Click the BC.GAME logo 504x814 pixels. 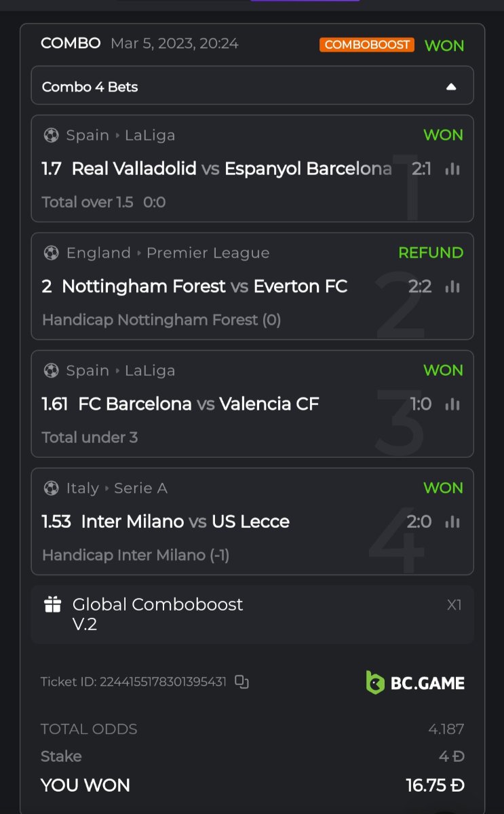[415, 682]
